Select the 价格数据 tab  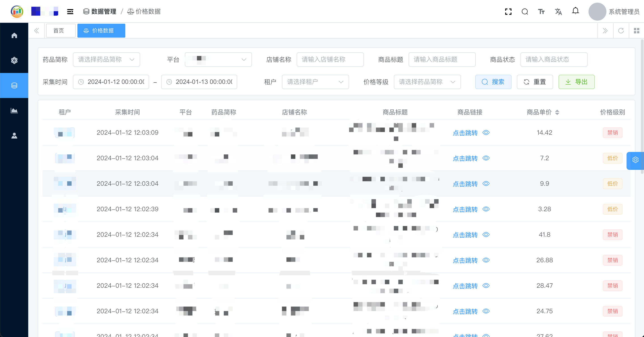[101, 30]
